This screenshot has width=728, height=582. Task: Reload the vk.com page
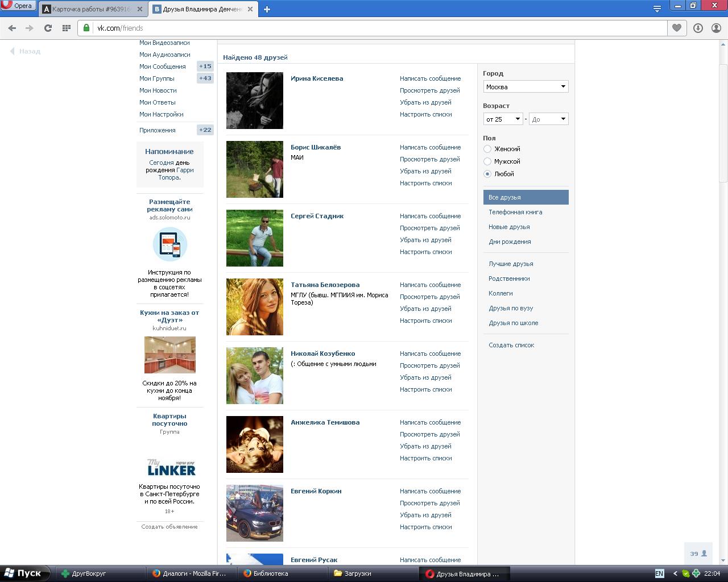[x=48, y=28]
